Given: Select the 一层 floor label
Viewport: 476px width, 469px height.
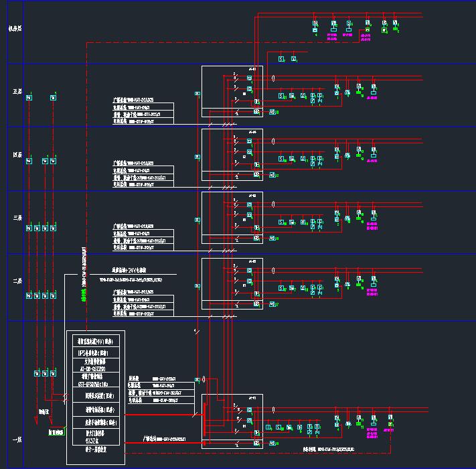Looking at the screenshot, I should pyautogui.click(x=16, y=439).
